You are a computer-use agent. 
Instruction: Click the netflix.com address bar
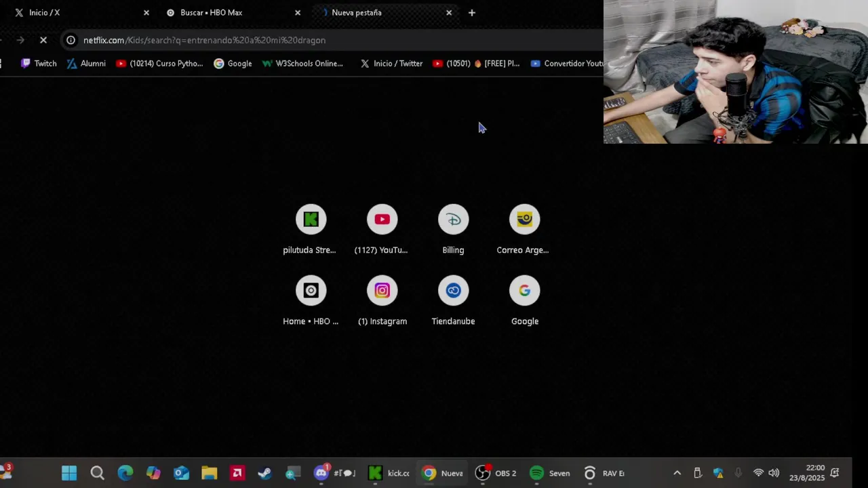pos(332,40)
